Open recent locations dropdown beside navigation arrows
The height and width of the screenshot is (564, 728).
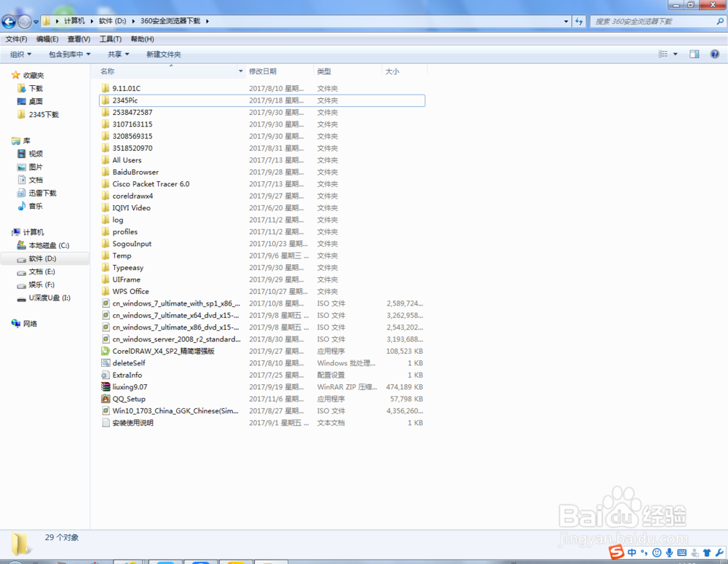(x=36, y=22)
